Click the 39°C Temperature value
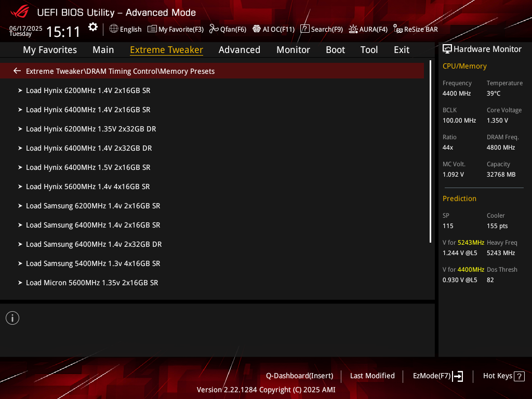The width and height of the screenshot is (532, 399). (x=494, y=94)
